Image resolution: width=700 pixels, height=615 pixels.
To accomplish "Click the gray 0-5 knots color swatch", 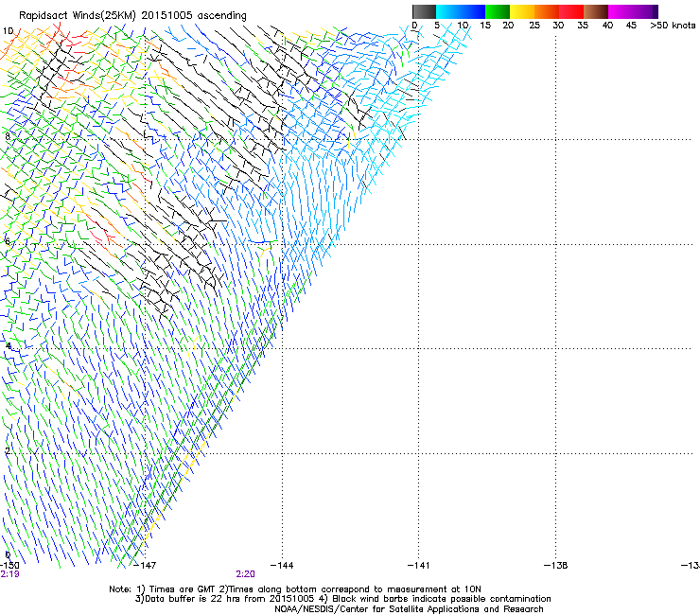I will [424, 11].
